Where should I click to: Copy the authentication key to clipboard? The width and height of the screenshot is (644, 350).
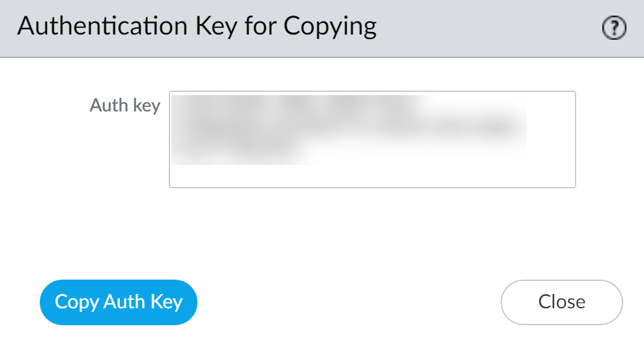click(118, 302)
